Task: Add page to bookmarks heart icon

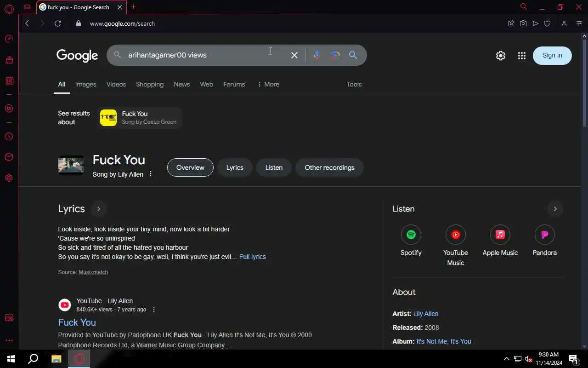Action: pos(547,23)
